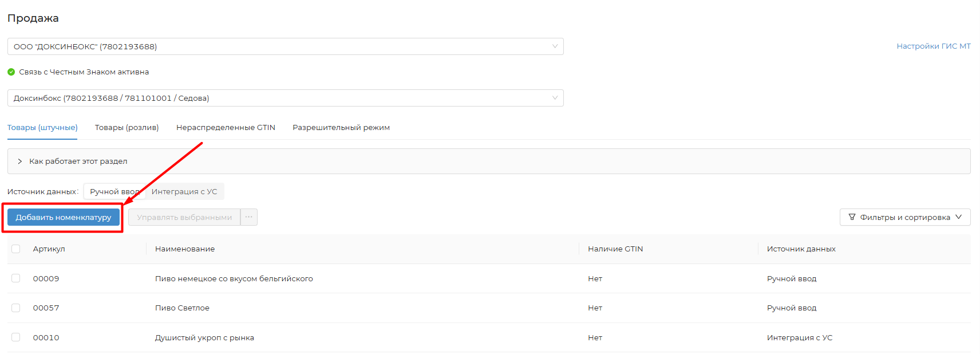Image resolution: width=980 pixels, height=354 pixels.
Task: Toggle the select-all checkbox in header
Action: (16, 249)
